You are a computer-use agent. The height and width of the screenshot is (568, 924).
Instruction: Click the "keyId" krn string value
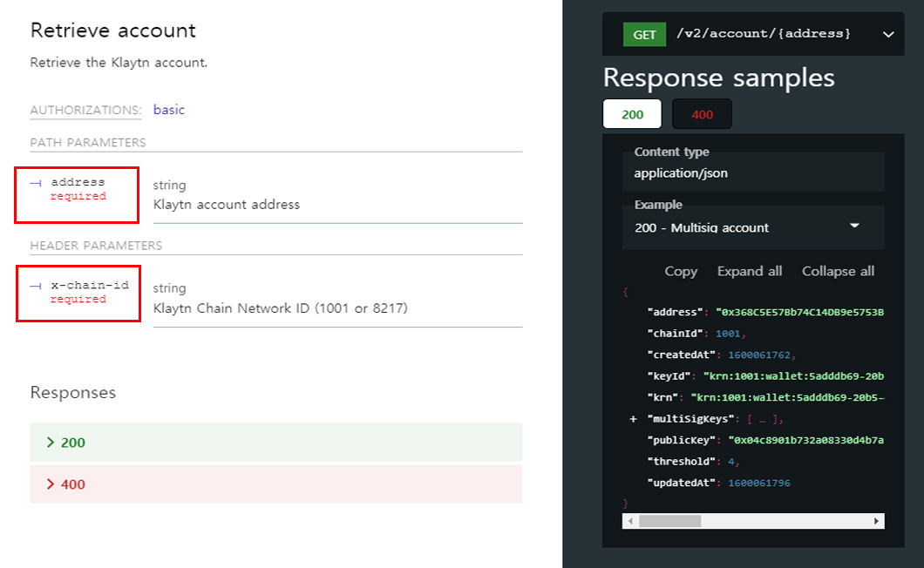point(793,376)
